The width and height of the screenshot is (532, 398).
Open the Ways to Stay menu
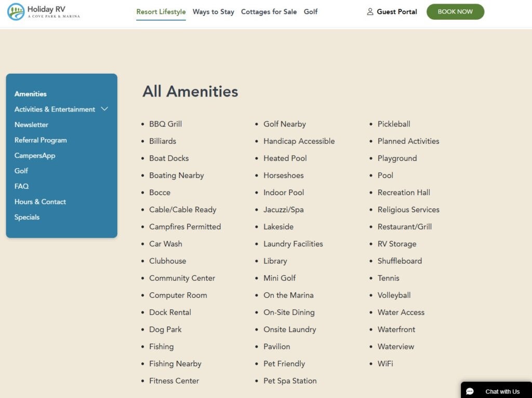point(213,12)
